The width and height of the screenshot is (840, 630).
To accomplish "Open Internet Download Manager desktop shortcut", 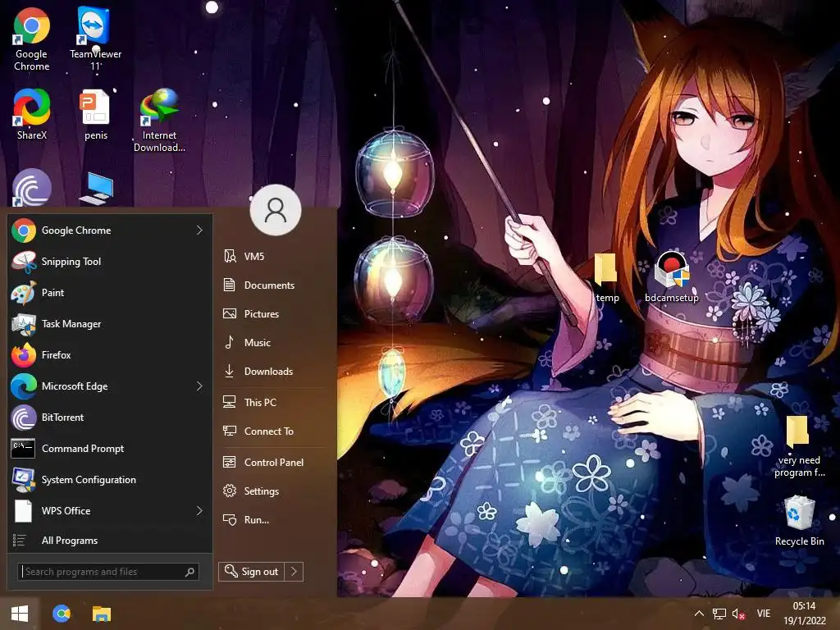I will click(159, 121).
